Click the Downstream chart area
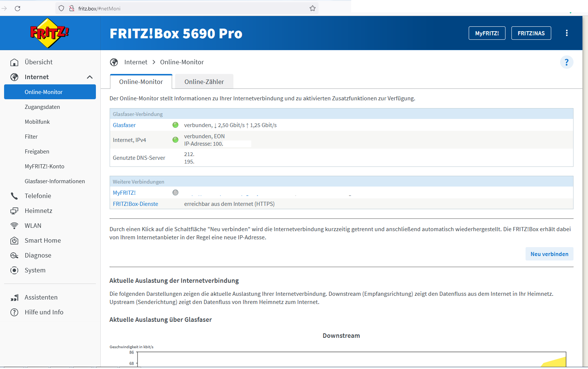 (352, 359)
